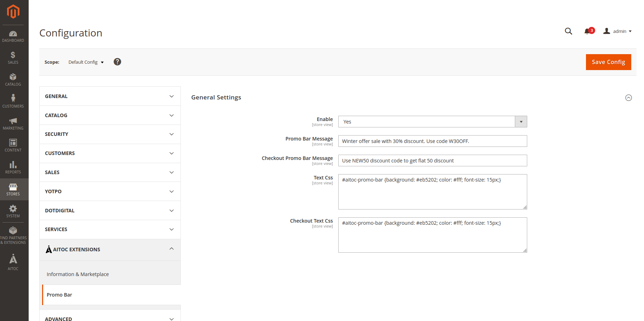Open the Enable Yes dropdown

[432, 122]
